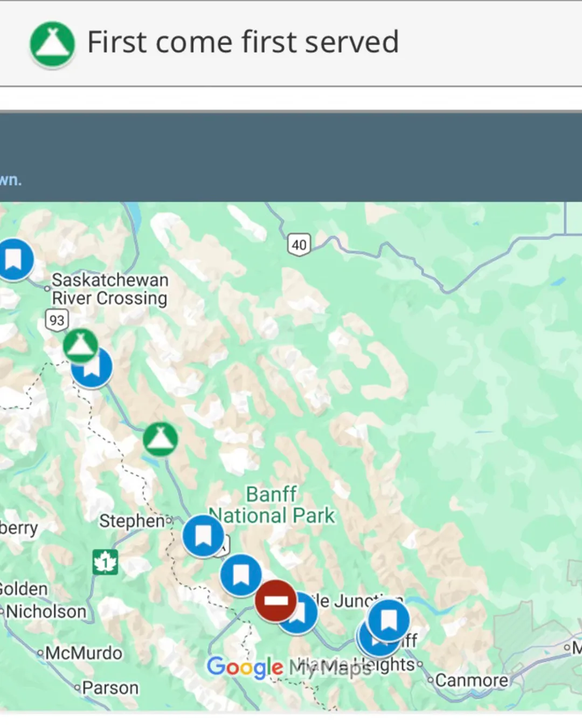
Task: Click the Highway 93 route shield
Action: tap(57, 320)
